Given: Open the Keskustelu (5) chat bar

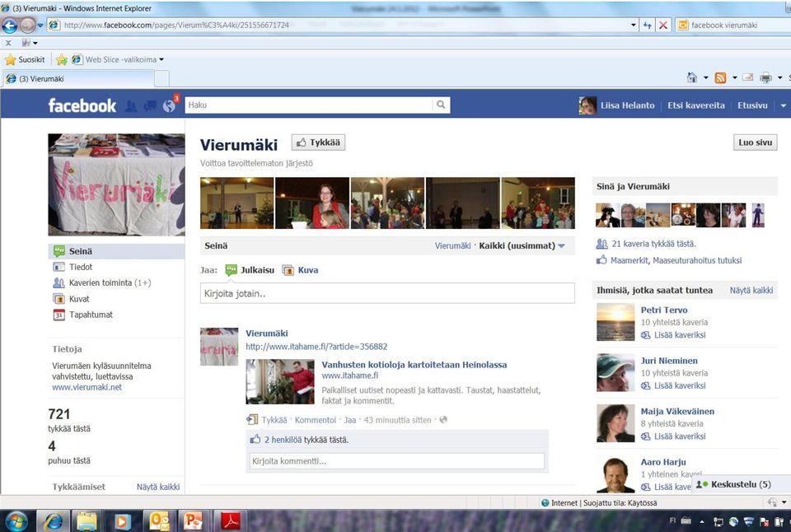Looking at the screenshot, I should tap(741, 484).
